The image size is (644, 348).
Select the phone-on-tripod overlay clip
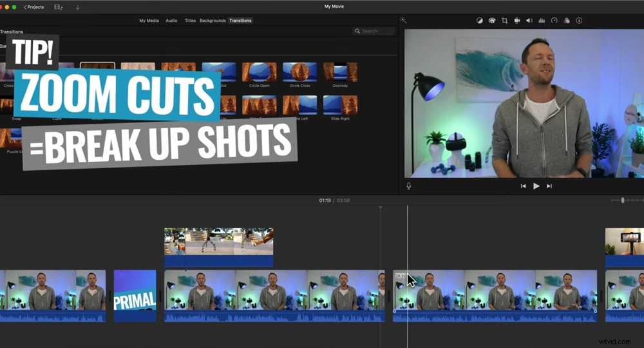[624, 247]
